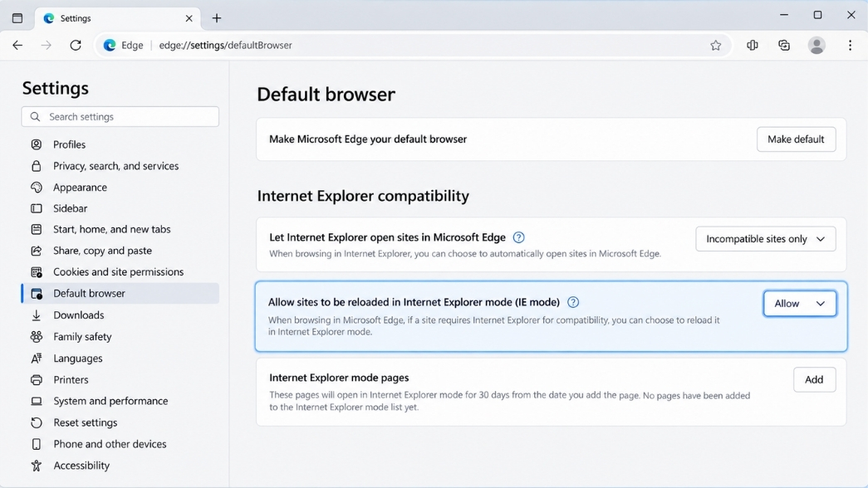
Task: Open the split screen icon in toolbar
Action: 753,46
